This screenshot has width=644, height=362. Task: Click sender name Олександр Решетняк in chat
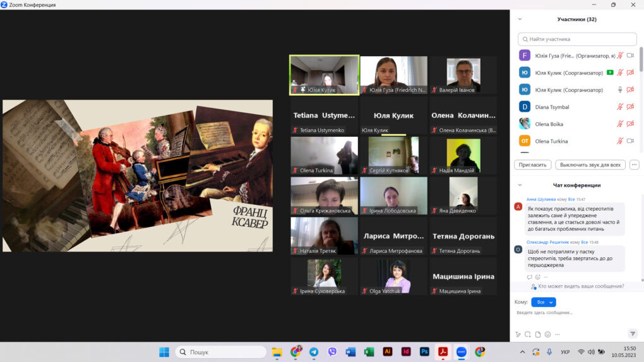coord(547,242)
